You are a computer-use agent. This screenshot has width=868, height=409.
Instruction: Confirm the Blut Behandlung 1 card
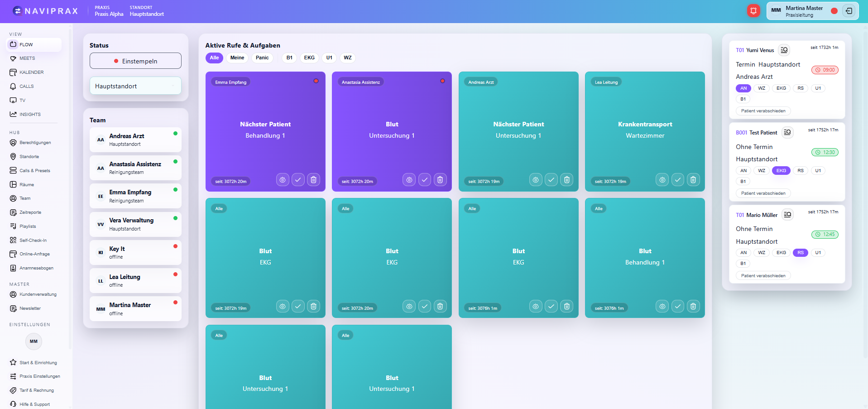point(677,307)
